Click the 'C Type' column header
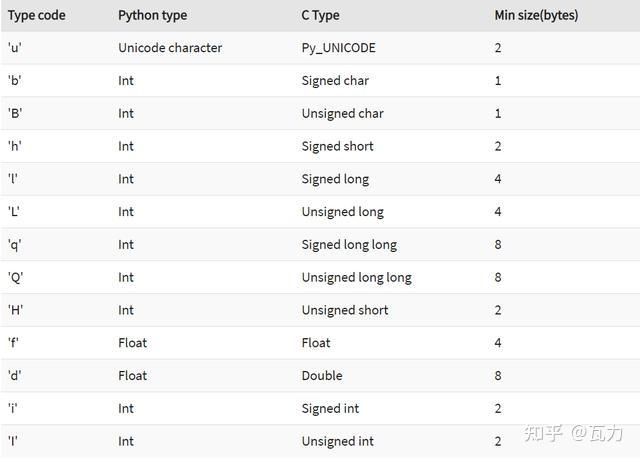The image size is (640, 459). pos(320,15)
